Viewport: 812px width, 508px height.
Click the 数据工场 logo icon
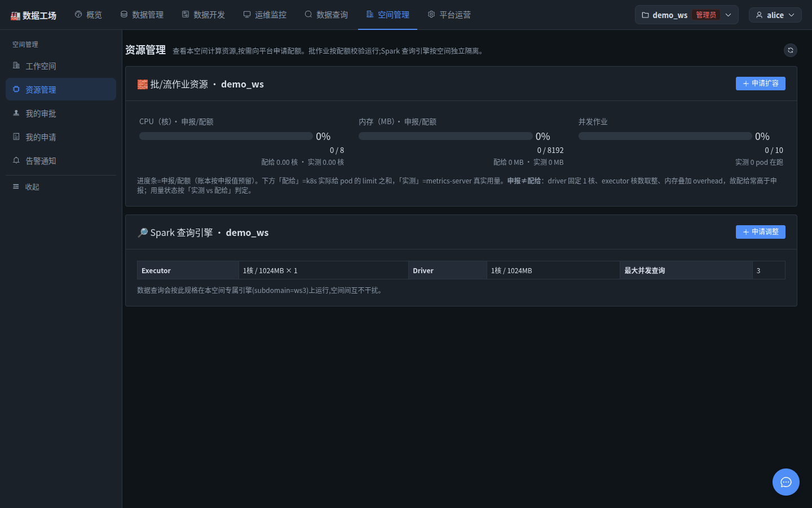15,16
